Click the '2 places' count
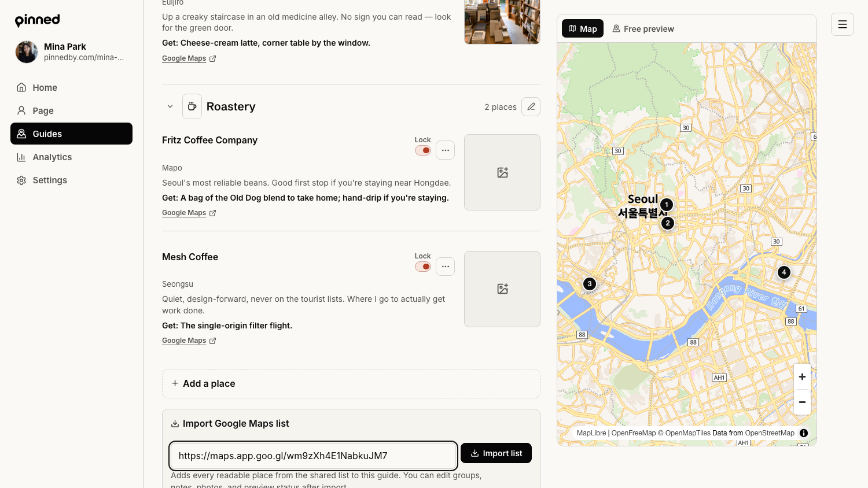868x488 pixels. coord(501,107)
